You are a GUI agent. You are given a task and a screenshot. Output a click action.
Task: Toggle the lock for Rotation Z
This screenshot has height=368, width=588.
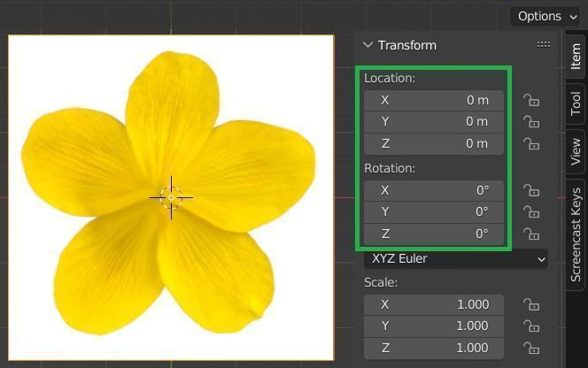(x=531, y=234)
